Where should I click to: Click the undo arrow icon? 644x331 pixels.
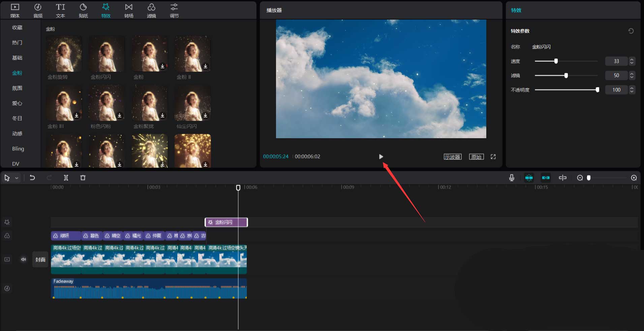coord(32,178)
